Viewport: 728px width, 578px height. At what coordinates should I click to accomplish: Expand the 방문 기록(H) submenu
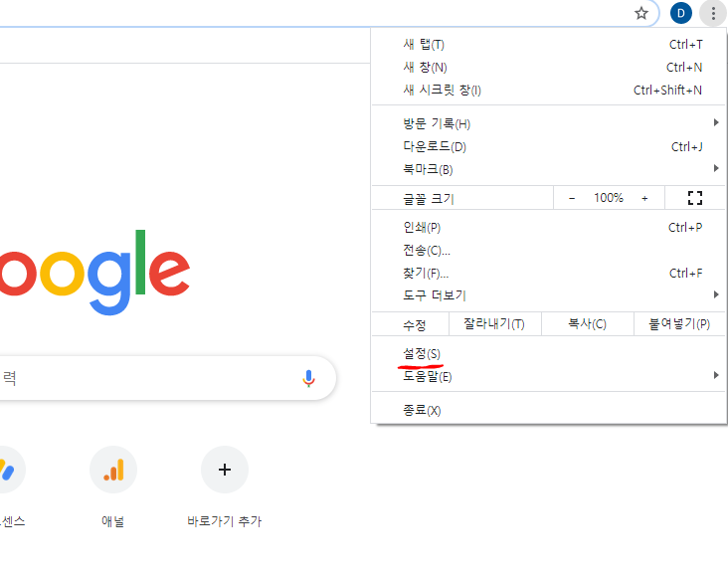pyautogui.click(x=548, y=123)
